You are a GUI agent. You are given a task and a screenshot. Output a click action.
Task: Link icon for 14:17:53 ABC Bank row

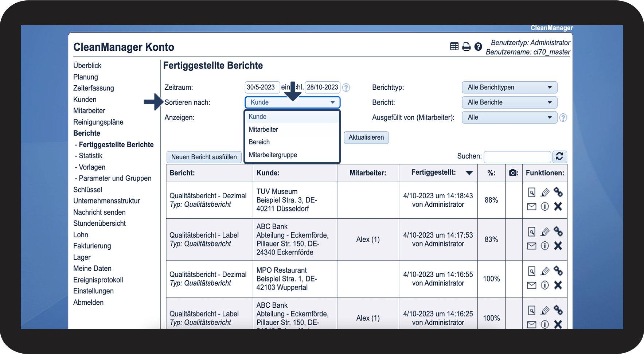[558, 231]
